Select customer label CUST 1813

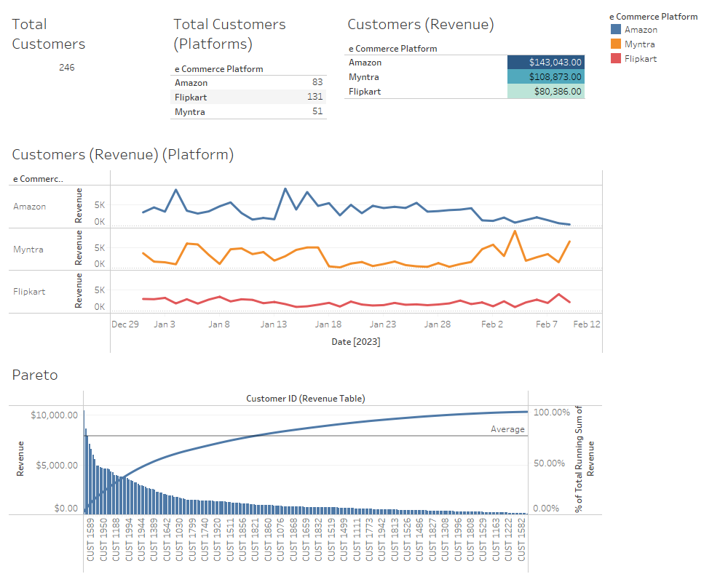pos(395,539)
